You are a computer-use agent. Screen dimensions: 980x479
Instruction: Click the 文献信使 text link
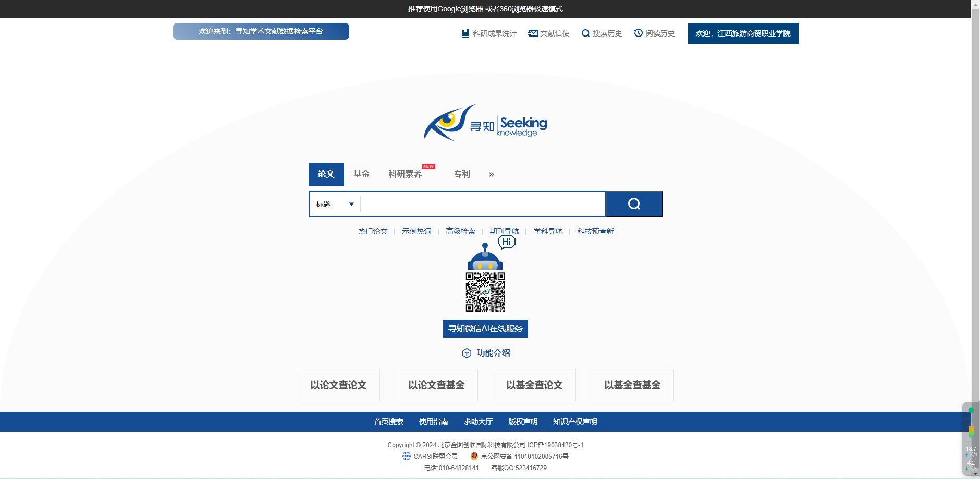(x=555, y=33)
